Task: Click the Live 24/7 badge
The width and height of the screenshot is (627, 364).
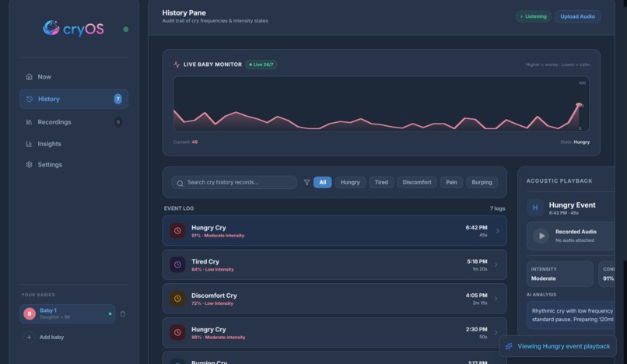Action: pos(261,65)
